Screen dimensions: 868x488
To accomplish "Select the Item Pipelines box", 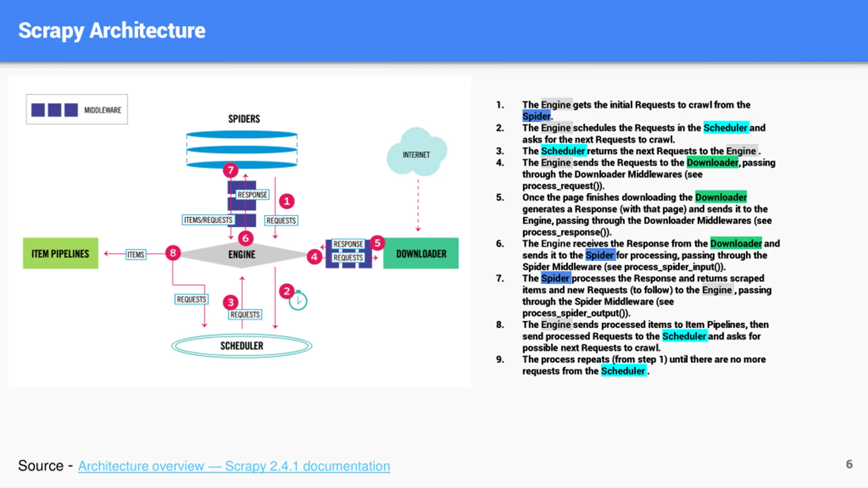I will pos(61,253).
